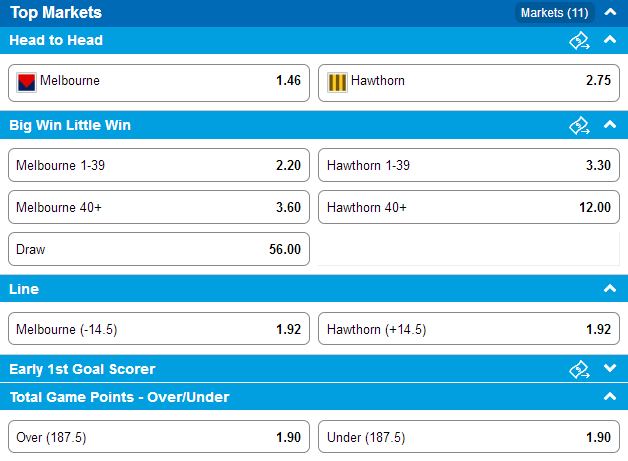Image resolution: width=628 pixels, height=461 pixels.
Task: Select Over (187.5) total points
Action: (159, 437)
